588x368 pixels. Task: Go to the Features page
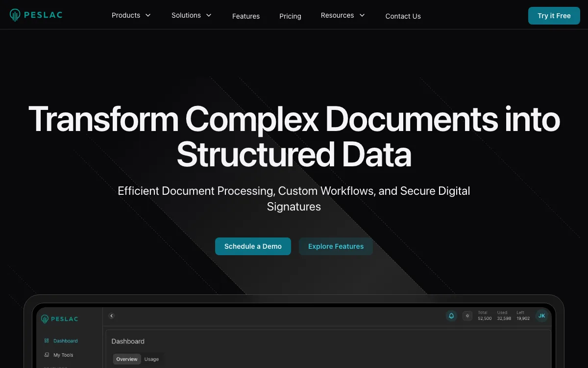(246, 16)
